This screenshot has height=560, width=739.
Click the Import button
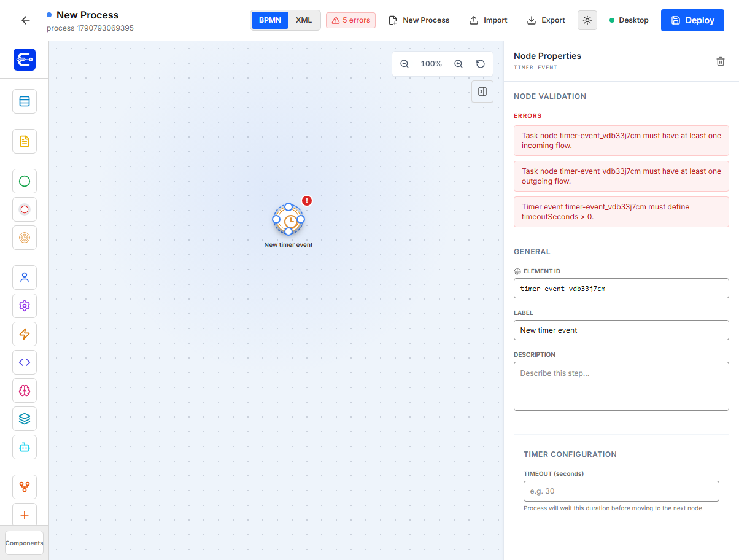coord(489,20)
